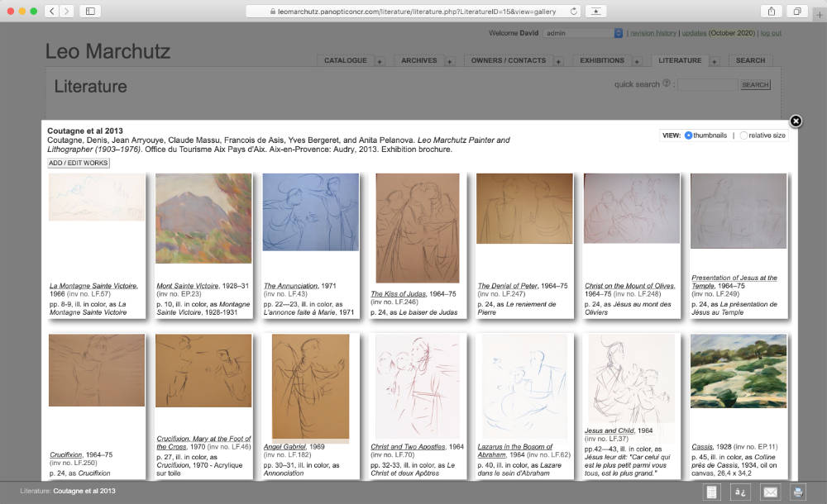Click the Leo Marchutz site title
The height and width of the screenshot is (504, 827).
point(108,52)
